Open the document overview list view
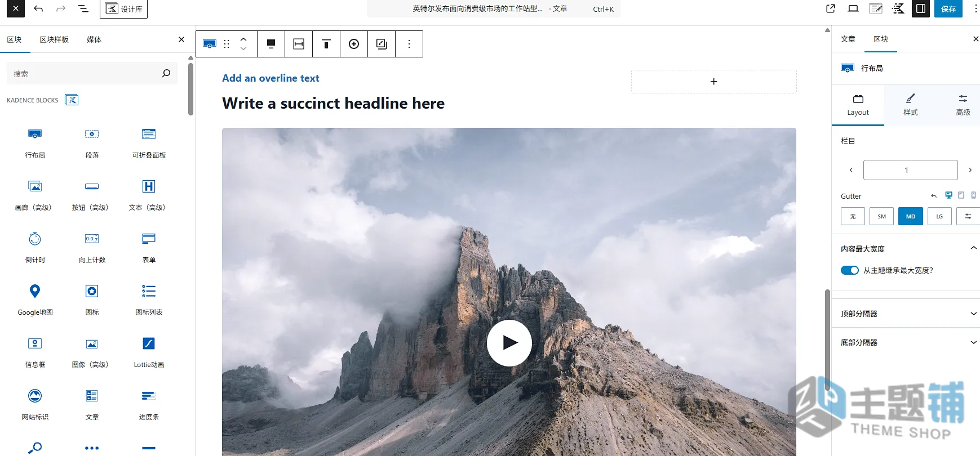Image resolution: width=980 pixels, height=456 pixels. 83,8
